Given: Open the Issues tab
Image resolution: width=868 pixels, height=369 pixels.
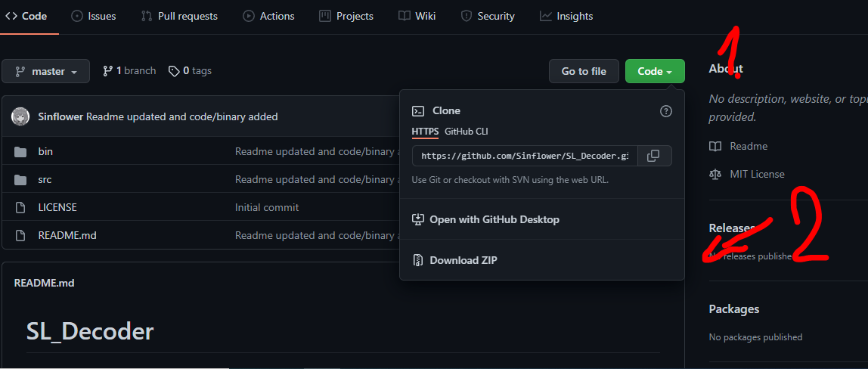Looking at the screenshot, I should coord(94,16).
